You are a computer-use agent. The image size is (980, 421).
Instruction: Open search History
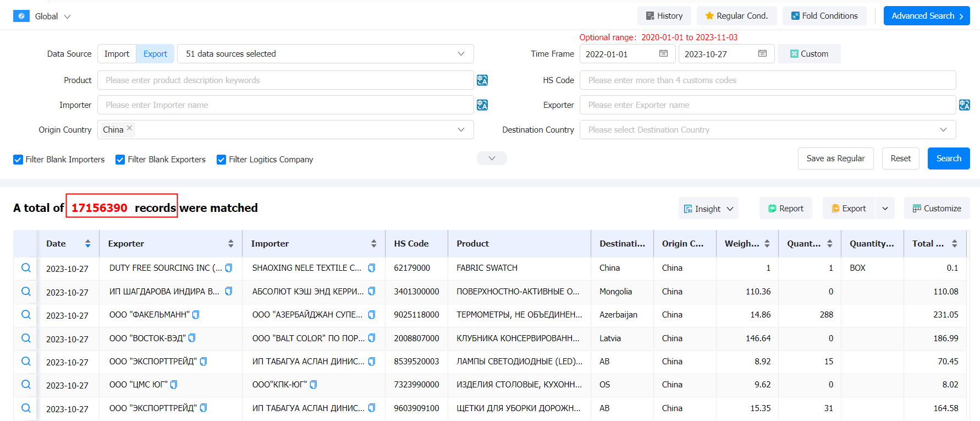(x=664, y=16)
